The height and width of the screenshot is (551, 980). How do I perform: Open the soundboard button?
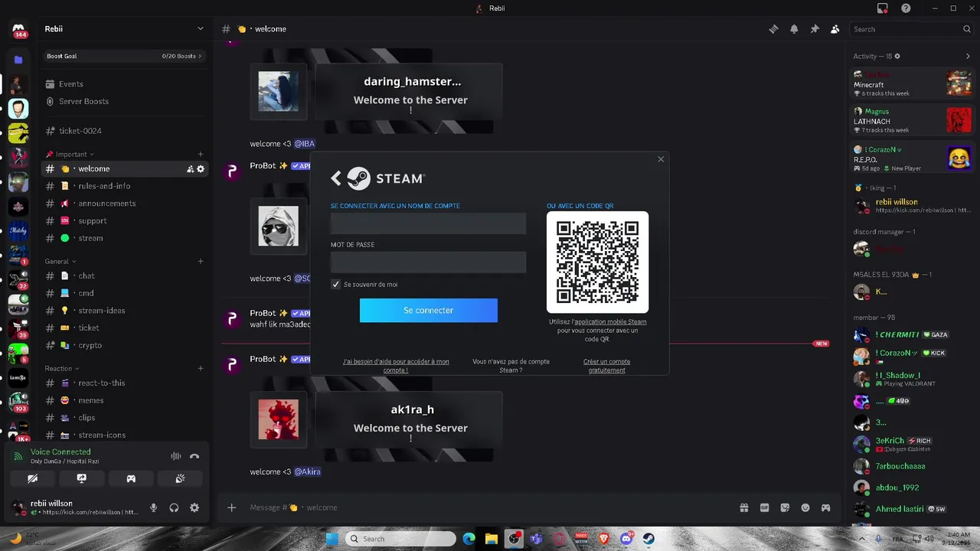pos(180,478)
